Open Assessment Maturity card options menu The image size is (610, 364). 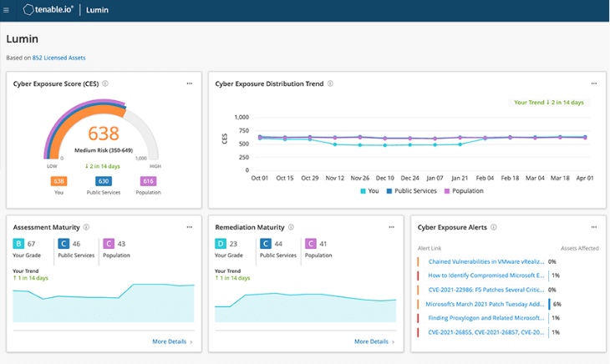[190, 226]
